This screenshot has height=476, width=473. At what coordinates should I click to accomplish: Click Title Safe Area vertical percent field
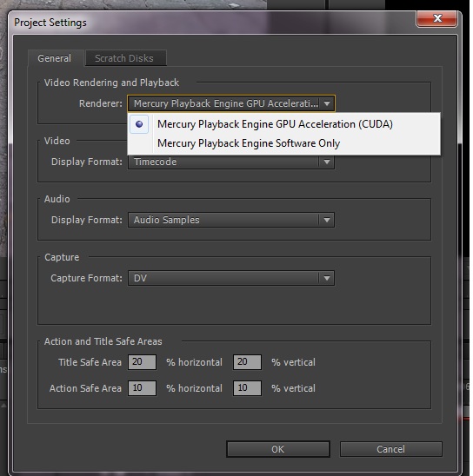click(247, 362)
